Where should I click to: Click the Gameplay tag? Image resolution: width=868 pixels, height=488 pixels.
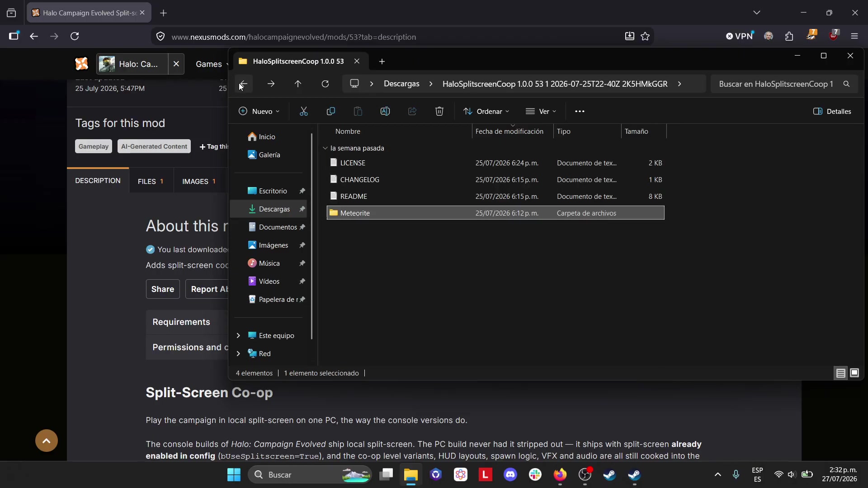[94, 146]
